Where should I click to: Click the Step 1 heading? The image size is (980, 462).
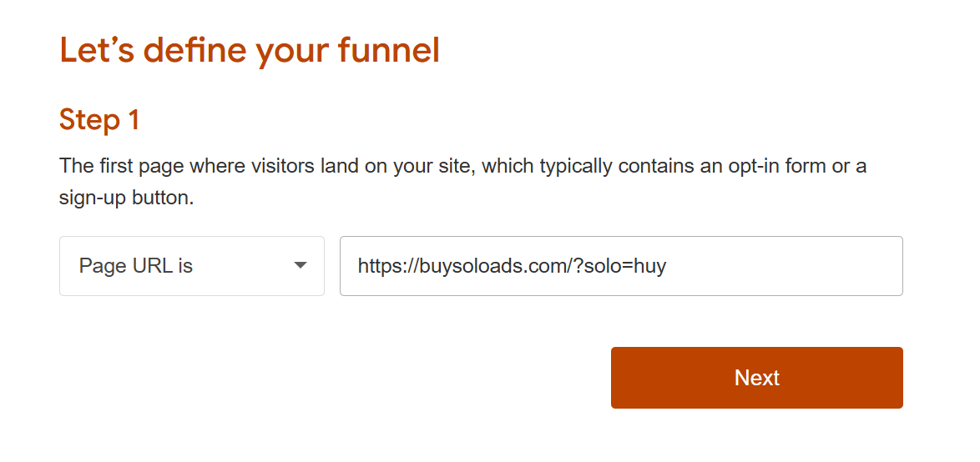(99, 119)
